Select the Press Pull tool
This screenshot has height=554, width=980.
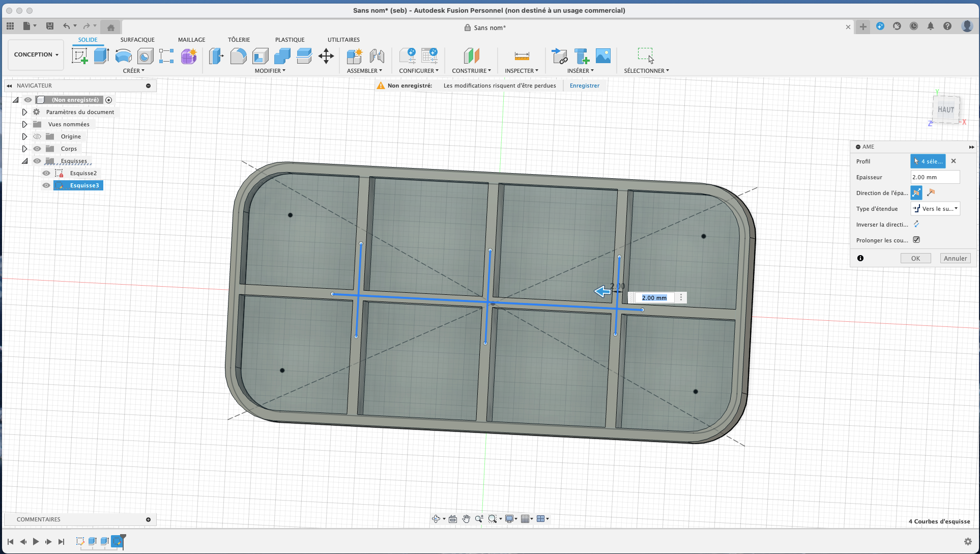[x=216, y=56]
